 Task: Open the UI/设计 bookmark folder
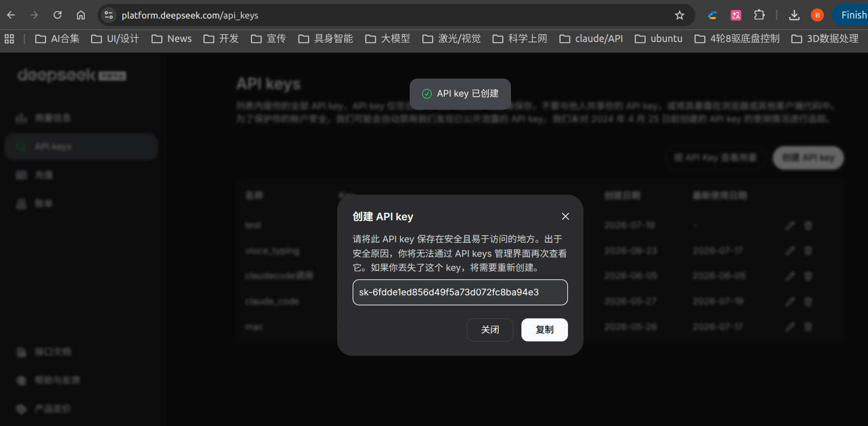pos(115,39)
